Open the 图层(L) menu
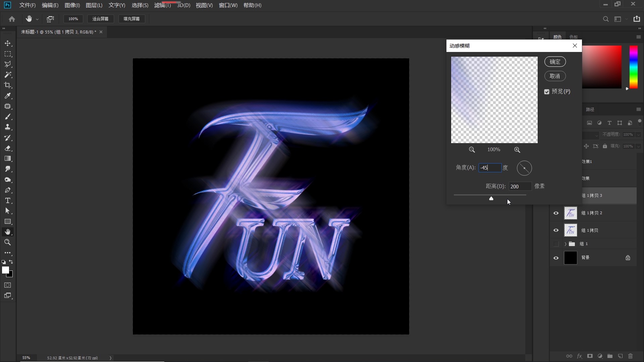 (x=94, y=5)
